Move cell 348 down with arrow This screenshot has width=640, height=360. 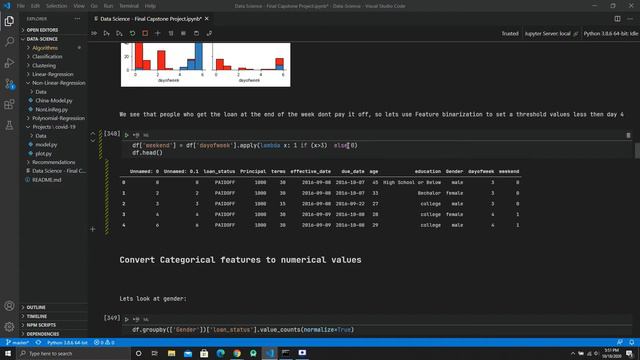tap(93, 141)
